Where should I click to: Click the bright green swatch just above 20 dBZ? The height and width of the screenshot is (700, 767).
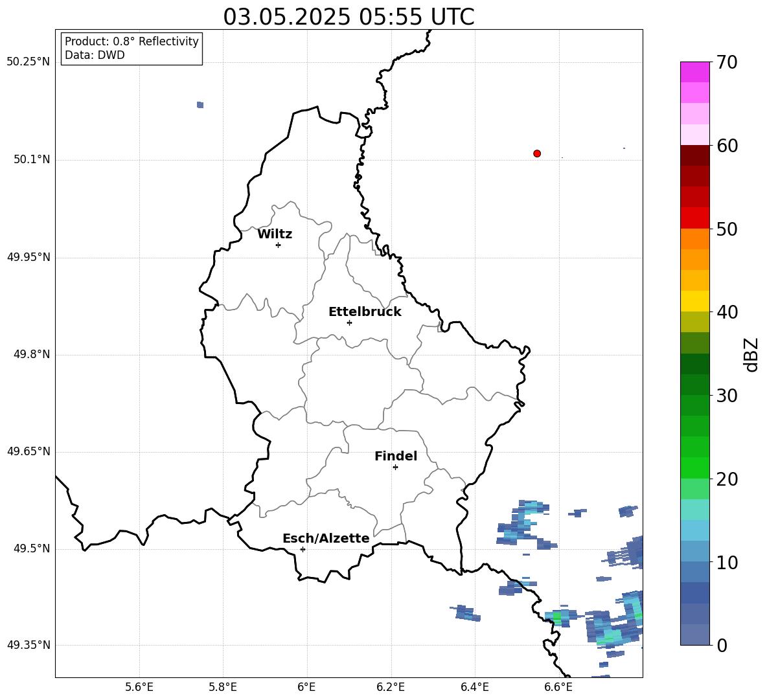[694, 468]
